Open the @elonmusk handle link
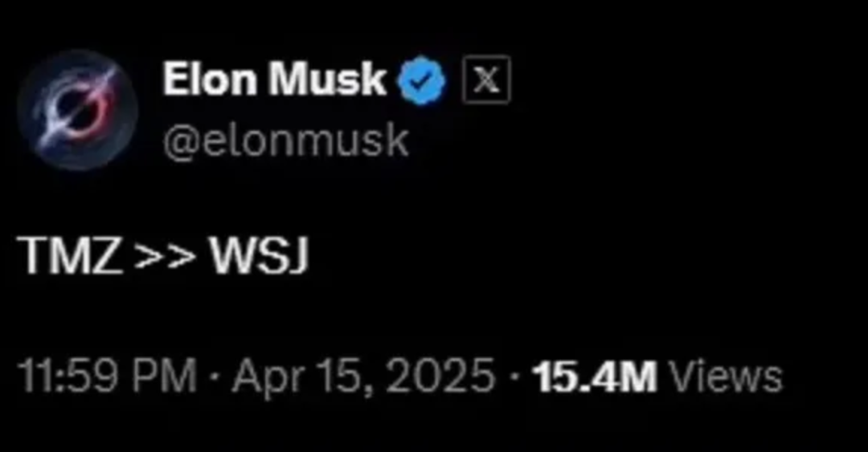This screenshot has width=868, height=452. click(x=285, y=141)
